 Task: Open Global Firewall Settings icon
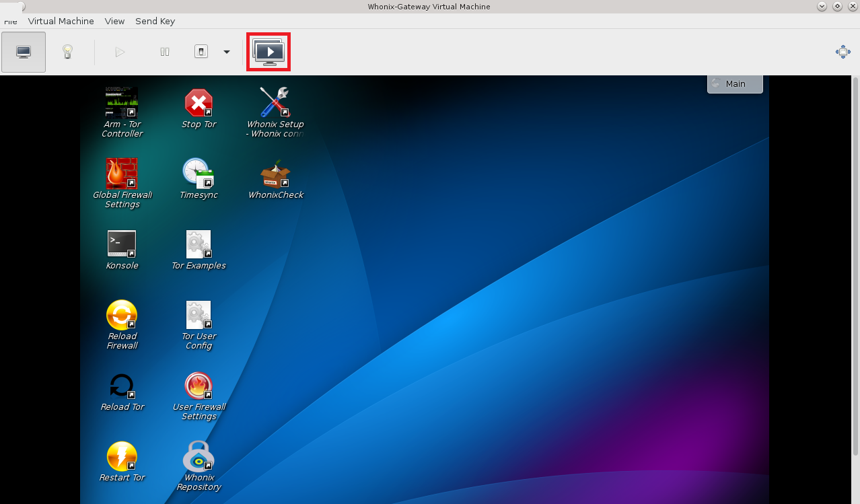click(x=122, y=174)
